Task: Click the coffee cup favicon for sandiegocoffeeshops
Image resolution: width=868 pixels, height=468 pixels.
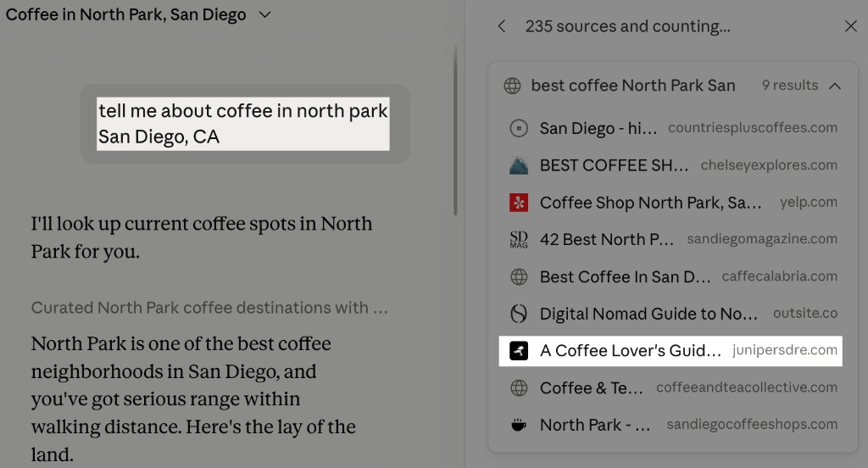Action: [519, 425]
